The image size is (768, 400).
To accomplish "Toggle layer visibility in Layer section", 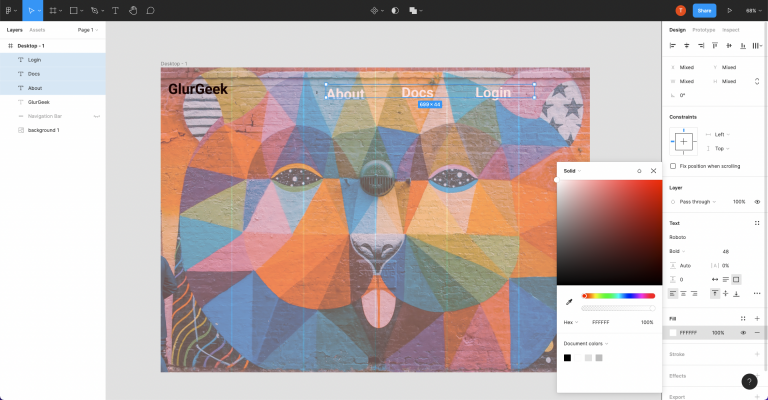I will 756,201.
